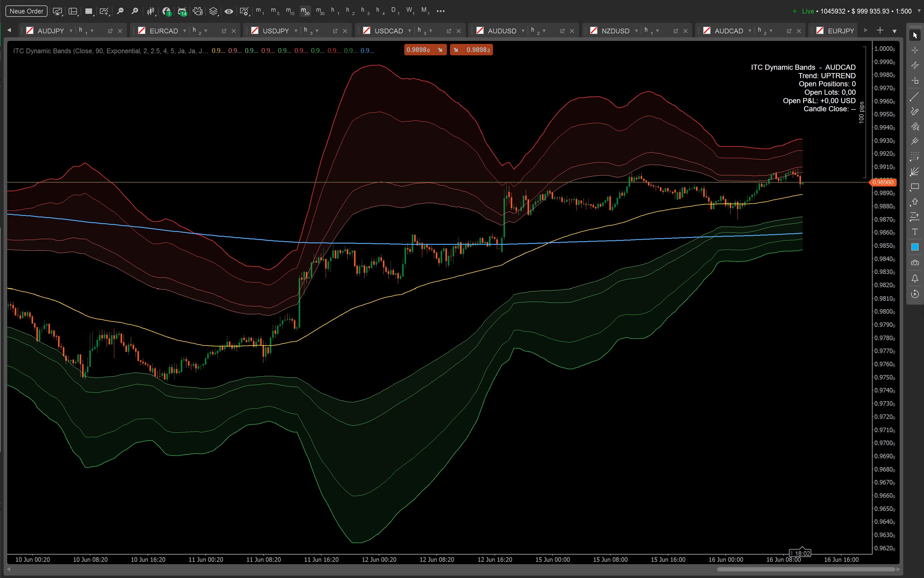Select the cursor pointer tool
This screenshot has height=578, width=924.
tap(914, 35)
